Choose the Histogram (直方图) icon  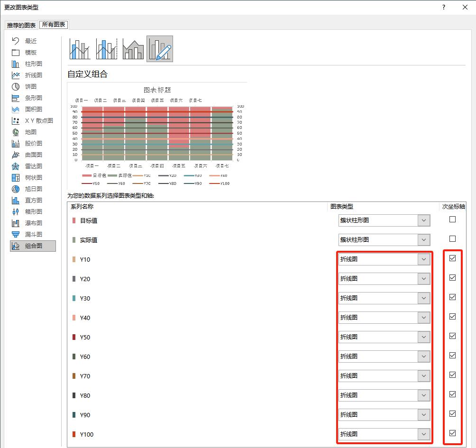click(x=16, y=201)
